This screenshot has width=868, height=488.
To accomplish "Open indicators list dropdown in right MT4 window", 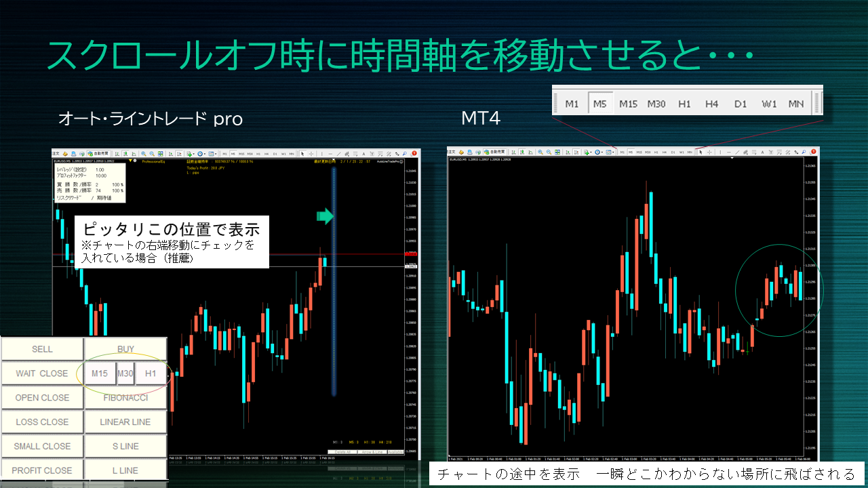I will 589,152.
